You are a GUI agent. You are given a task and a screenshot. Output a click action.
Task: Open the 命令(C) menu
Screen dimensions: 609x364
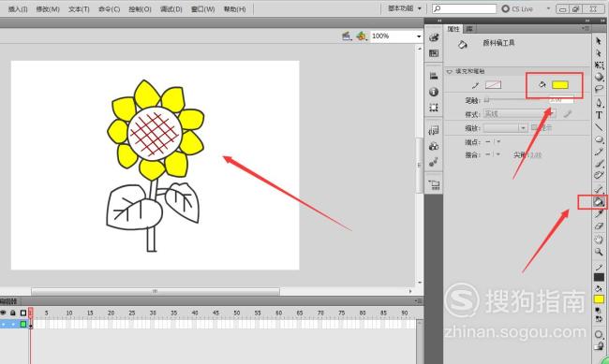pos(109,9)
